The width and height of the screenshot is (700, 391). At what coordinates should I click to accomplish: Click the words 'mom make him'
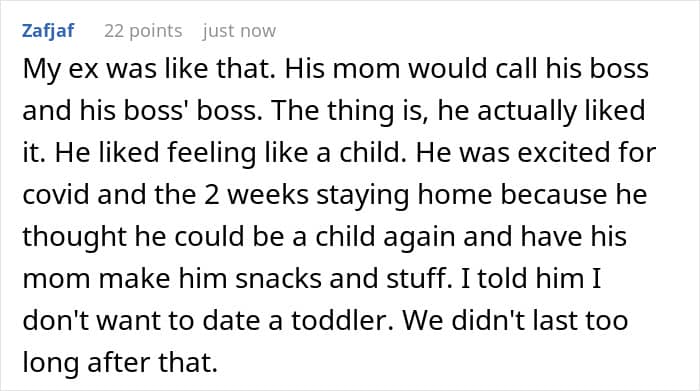pyautogui.click(x=125, y=278)
